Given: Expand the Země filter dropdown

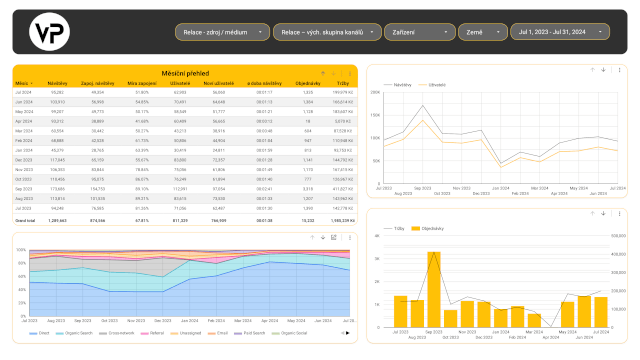Looking at the screenshot, I should 483,32.
